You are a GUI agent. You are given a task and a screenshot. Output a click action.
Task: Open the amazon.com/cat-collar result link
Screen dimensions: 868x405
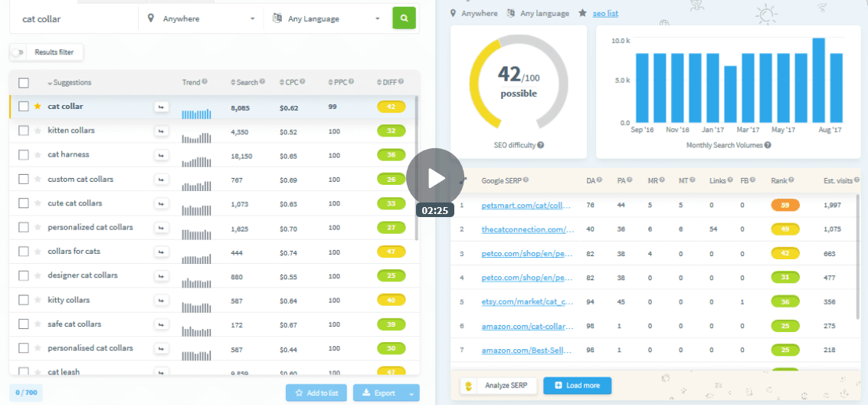pyautogui.click(x=528, y=326)
